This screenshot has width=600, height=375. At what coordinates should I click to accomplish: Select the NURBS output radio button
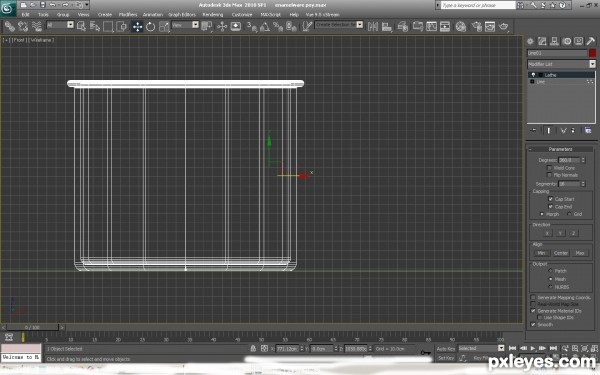[x=550, y=287]
